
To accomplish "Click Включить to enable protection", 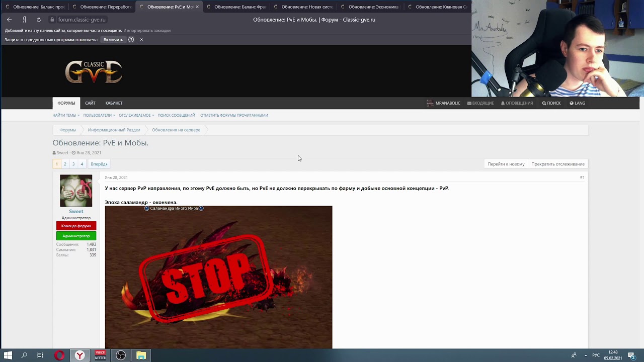I will point(113,40).
